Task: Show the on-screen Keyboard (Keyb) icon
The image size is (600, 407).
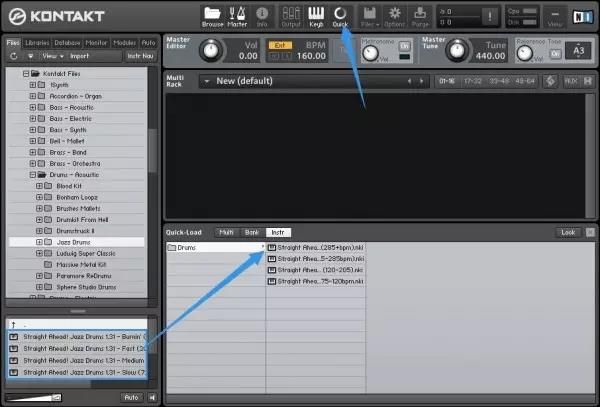Action: pyautogui.click(x=315, y=16)
